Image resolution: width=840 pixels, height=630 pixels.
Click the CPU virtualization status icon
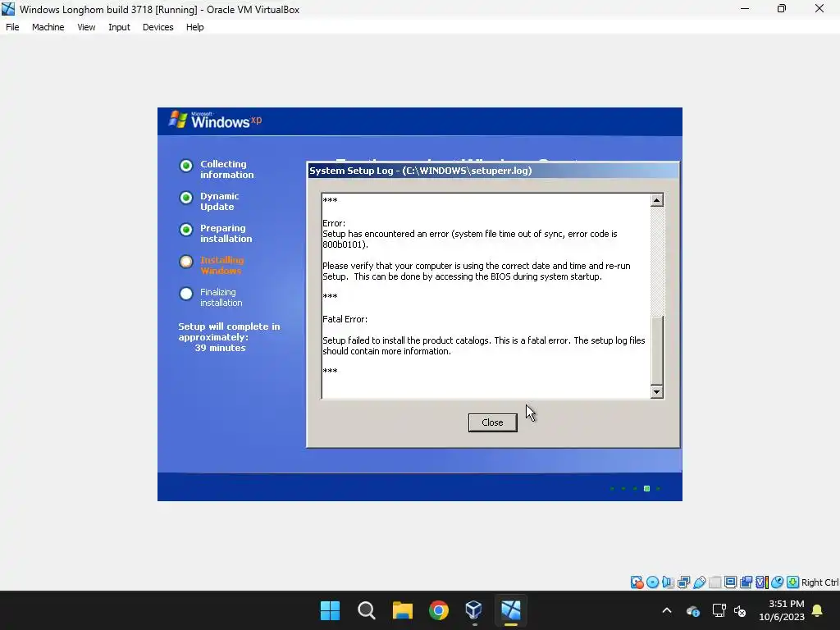point(761,582)
